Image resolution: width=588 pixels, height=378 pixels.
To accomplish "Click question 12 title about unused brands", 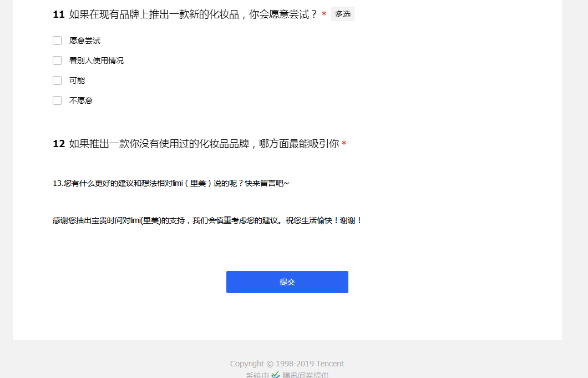I will click(204, 144).
